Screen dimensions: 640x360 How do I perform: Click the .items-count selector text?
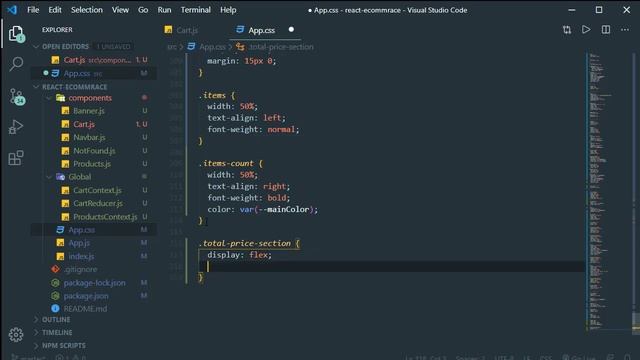[228, 163]
